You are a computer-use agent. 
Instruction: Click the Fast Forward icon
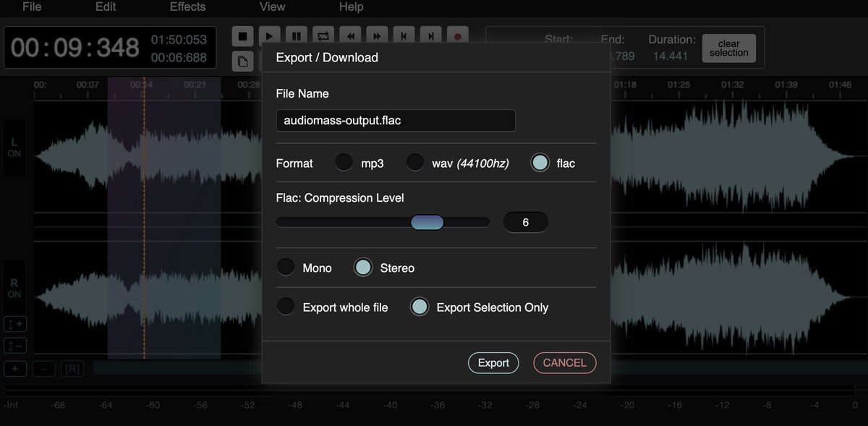pyautogui.click(x=376, y=35)
